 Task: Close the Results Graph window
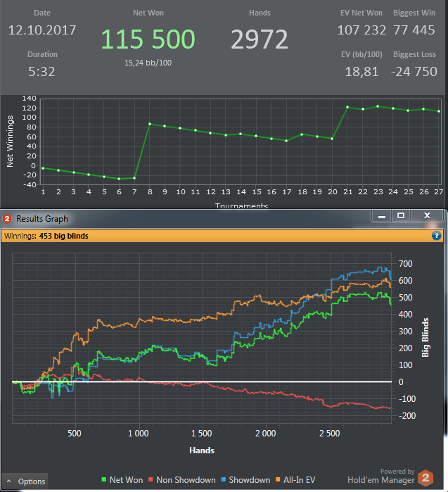(x=427, y=216)
